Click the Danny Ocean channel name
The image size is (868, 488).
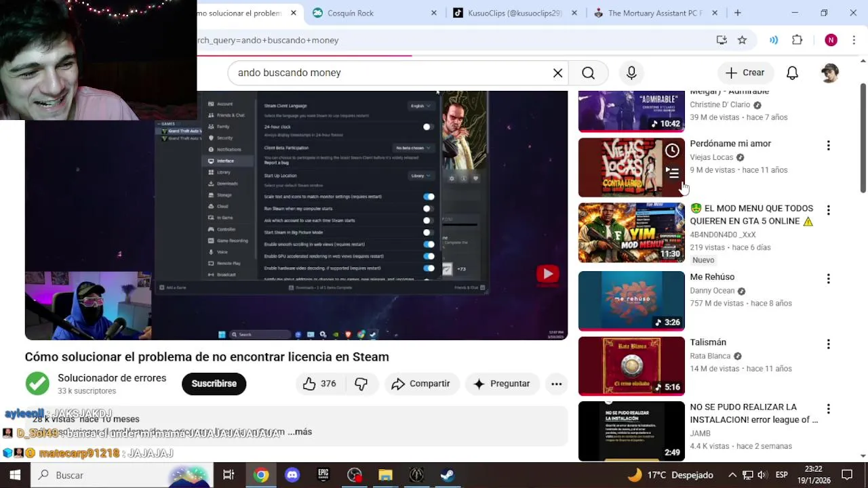[x=712, y=291]
